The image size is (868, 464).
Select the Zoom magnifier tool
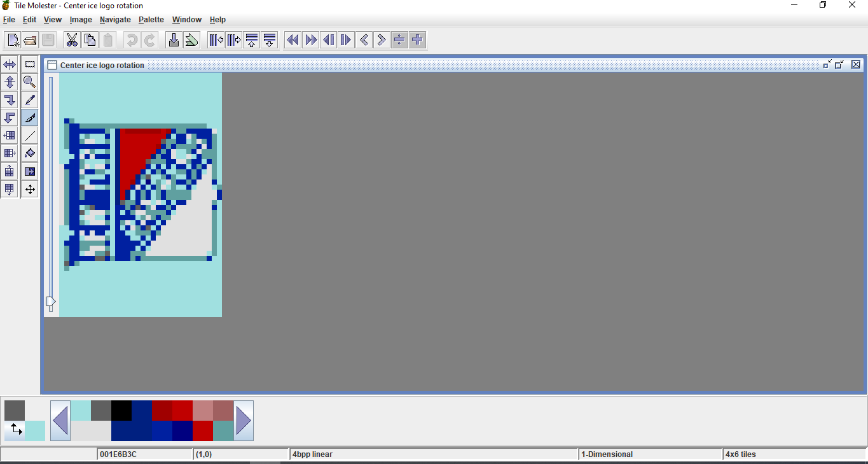click(30, 82)
